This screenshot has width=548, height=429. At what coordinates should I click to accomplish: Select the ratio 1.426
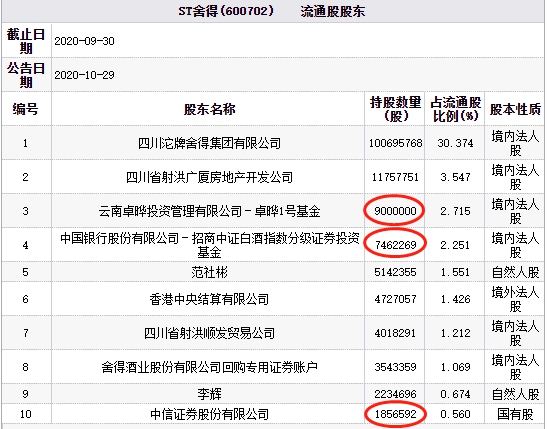pos(455,299)
